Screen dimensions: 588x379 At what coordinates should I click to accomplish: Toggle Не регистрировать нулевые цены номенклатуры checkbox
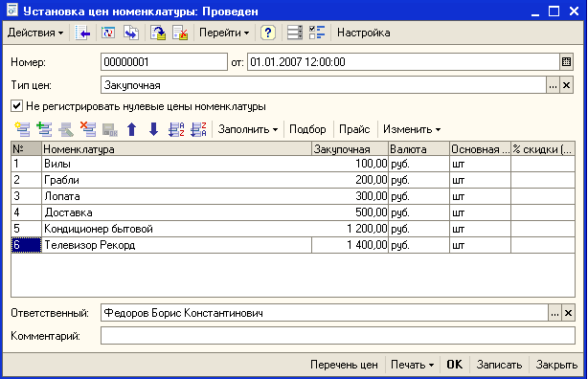[16, 106]
